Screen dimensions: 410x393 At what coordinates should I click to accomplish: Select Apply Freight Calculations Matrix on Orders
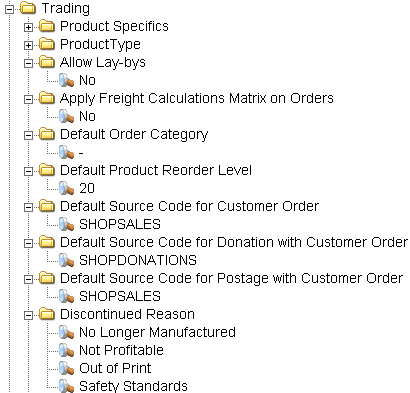197,99
